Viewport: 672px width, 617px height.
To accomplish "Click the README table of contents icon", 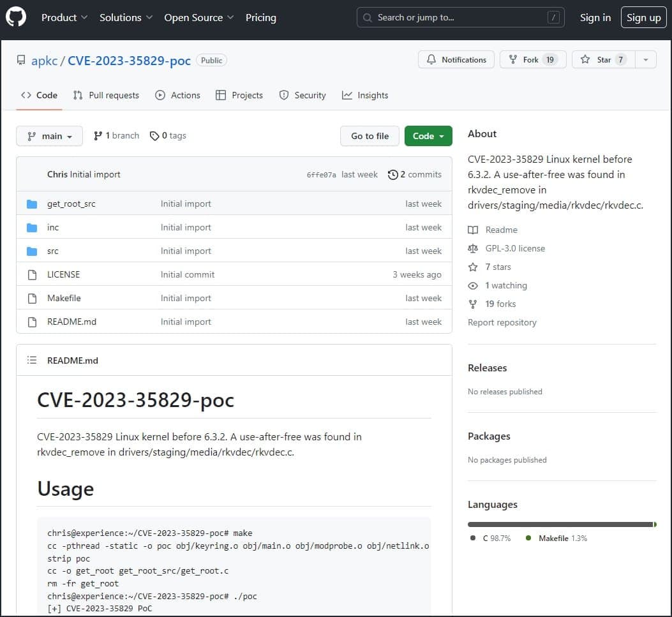I will [31, 360].
